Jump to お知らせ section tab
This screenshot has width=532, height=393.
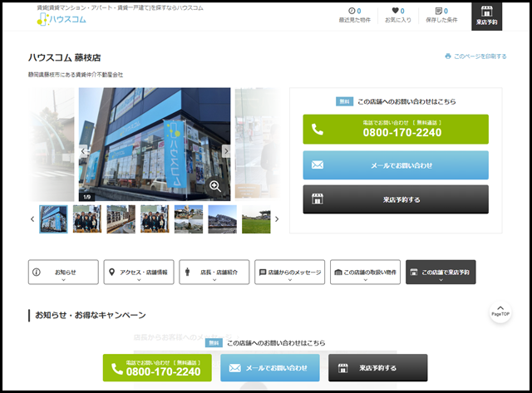(63, 272)
